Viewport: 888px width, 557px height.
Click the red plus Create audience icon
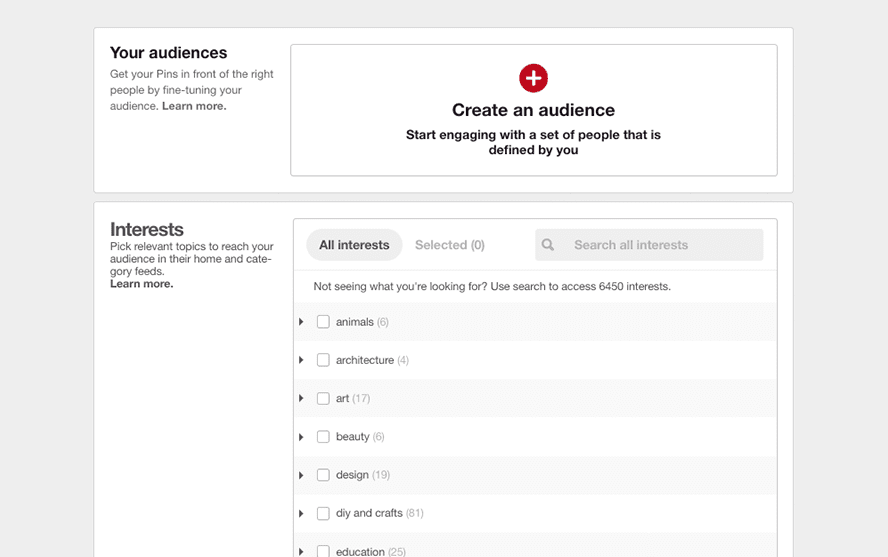[x=533, y=78]
